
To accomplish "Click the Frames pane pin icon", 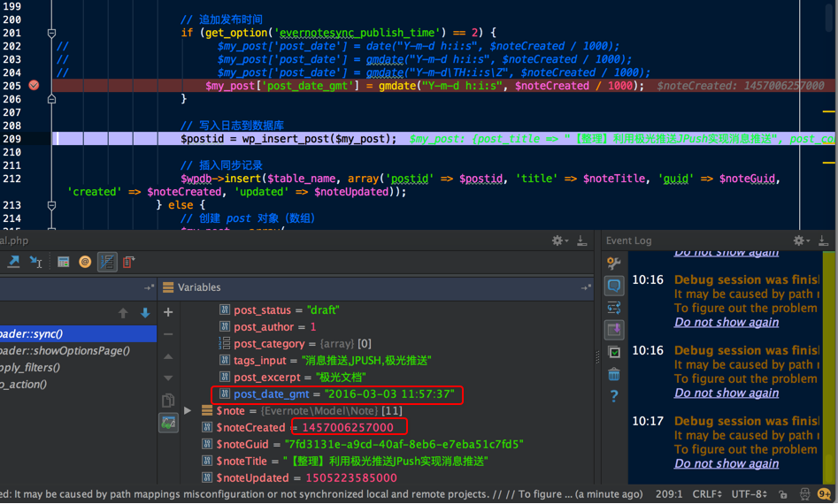I will click(x=149, y=287).
